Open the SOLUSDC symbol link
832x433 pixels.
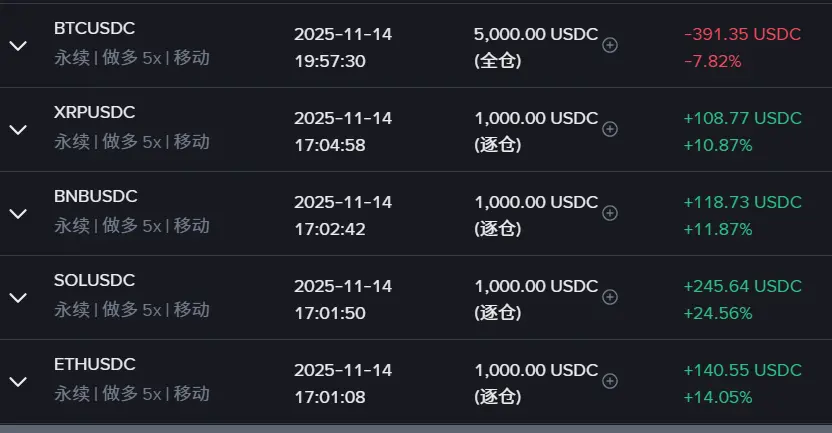[x=94, y=280]
